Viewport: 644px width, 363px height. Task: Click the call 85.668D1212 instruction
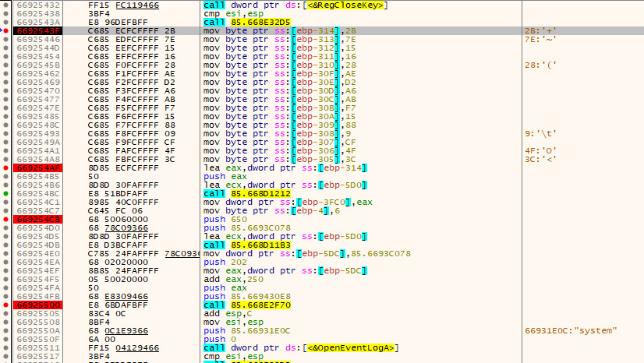[247, 194]
